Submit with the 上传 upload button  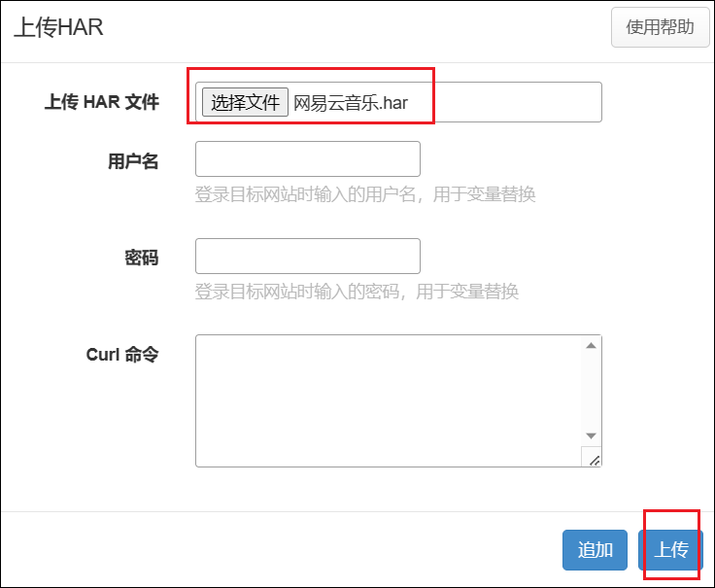[670, 550]
